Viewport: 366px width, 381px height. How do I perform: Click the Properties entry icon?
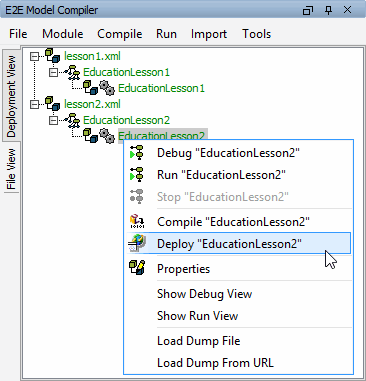tap(137, 268)
